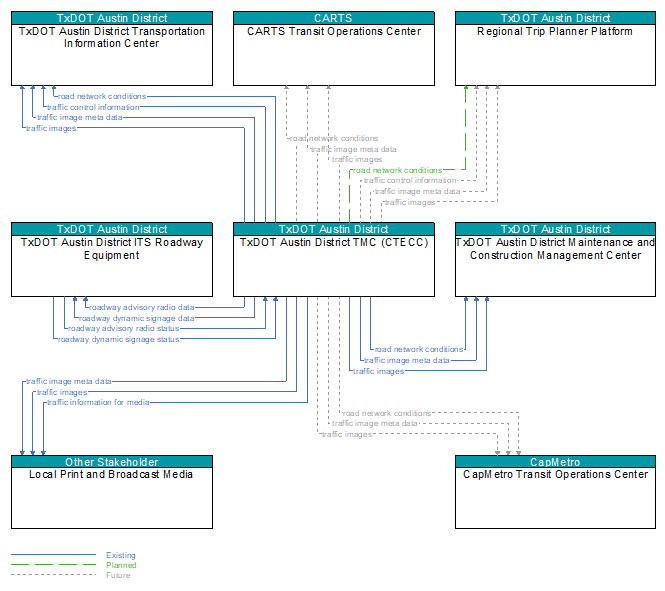Screen dimensions: 665x591
Task: Select the TxDOT Austin District ITS Roadway Equipment text
Action: [x=112, y=249]
